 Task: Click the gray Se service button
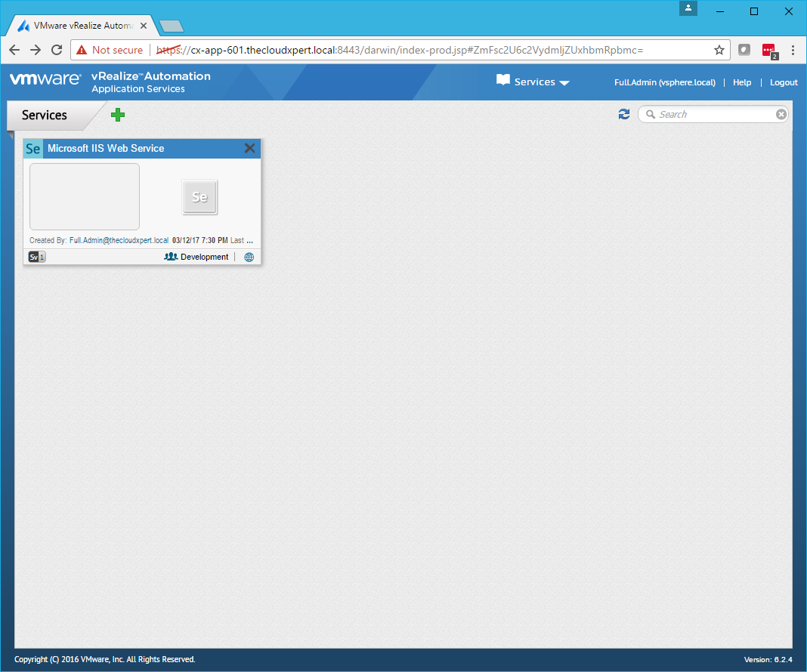[199, 197]
